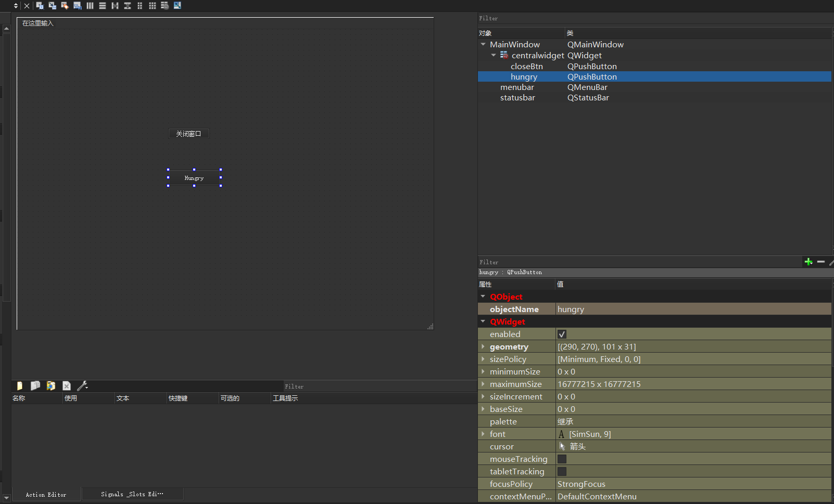The image size is (834, 504).
Task: Add dynamic property with green plus icon
Action: coord(808,262)
